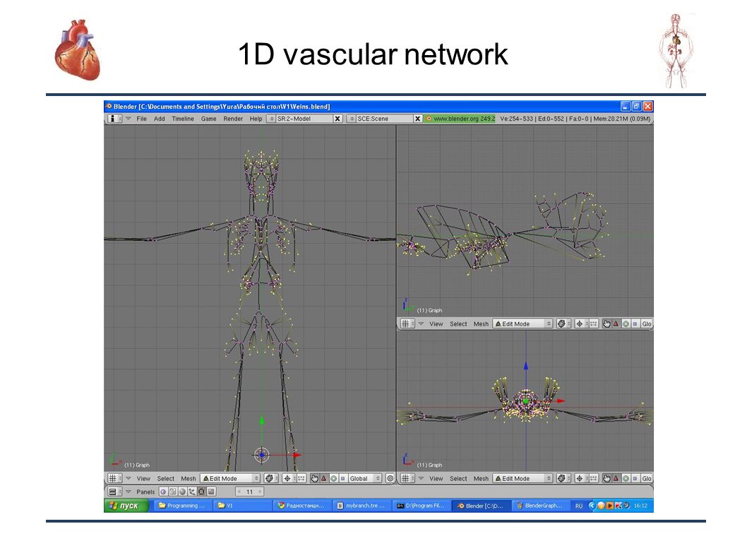Open the draw type selector in left viewport
The height and width of the screenshot is (560, 747).
pos(271,478)
